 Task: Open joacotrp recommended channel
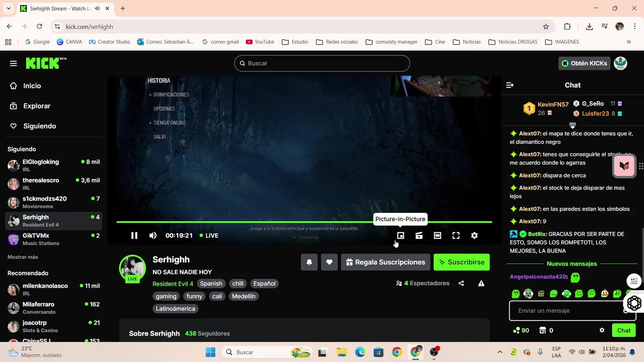tap(53, 326)
